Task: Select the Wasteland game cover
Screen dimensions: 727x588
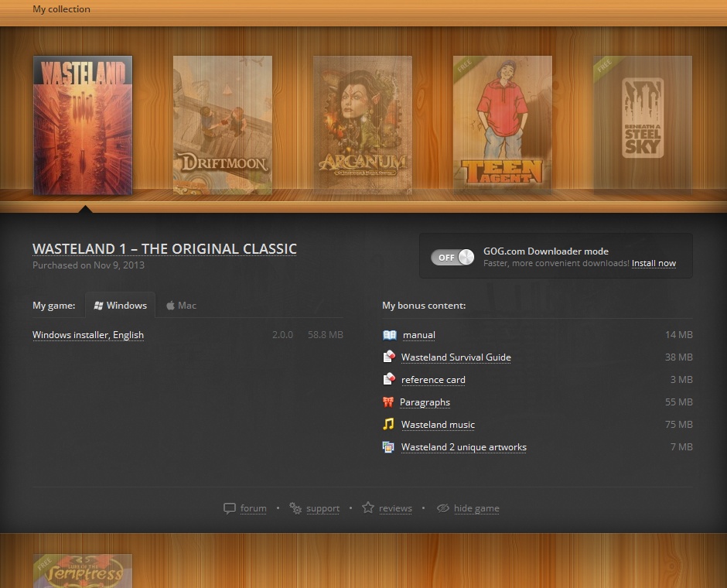Action: [x=83, y=125]
